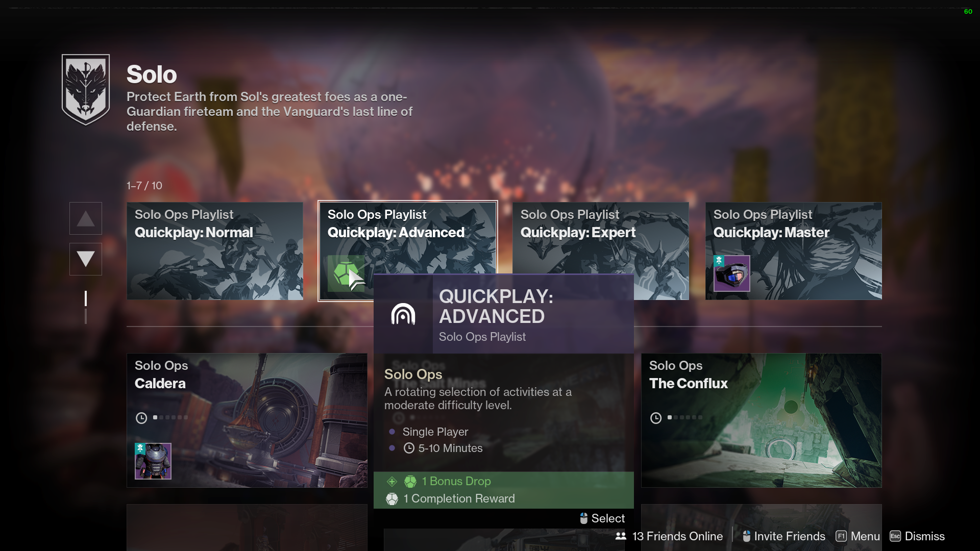Click the friends icon beside 13 Friends Online

(x=621, y=536)
